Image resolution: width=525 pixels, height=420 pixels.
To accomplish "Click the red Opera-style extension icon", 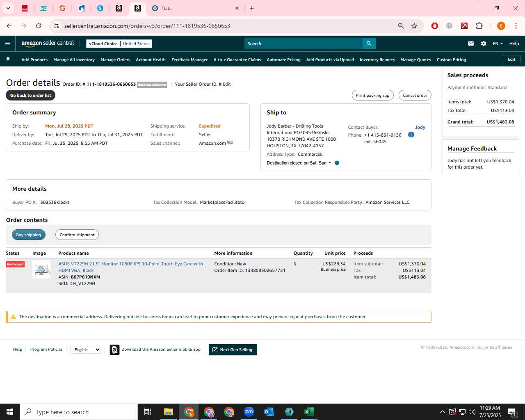I will click(x=435, y=26).
